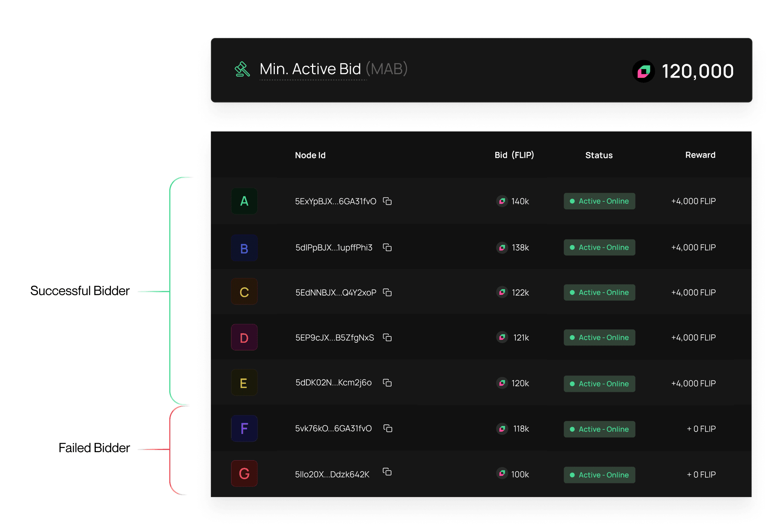Click the purple F node avatar

tap(244, 429)
